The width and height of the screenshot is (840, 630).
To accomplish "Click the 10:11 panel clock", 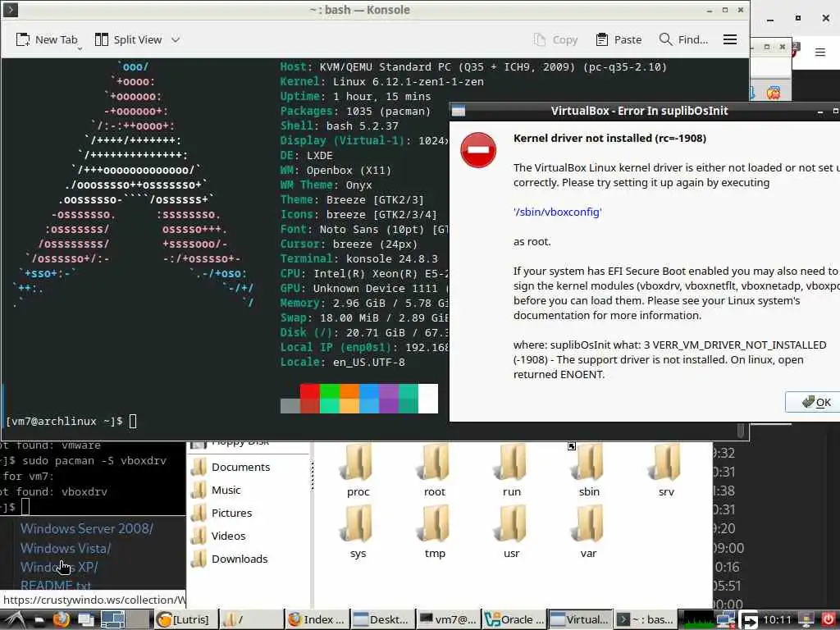I will click(x=777, y=620).
